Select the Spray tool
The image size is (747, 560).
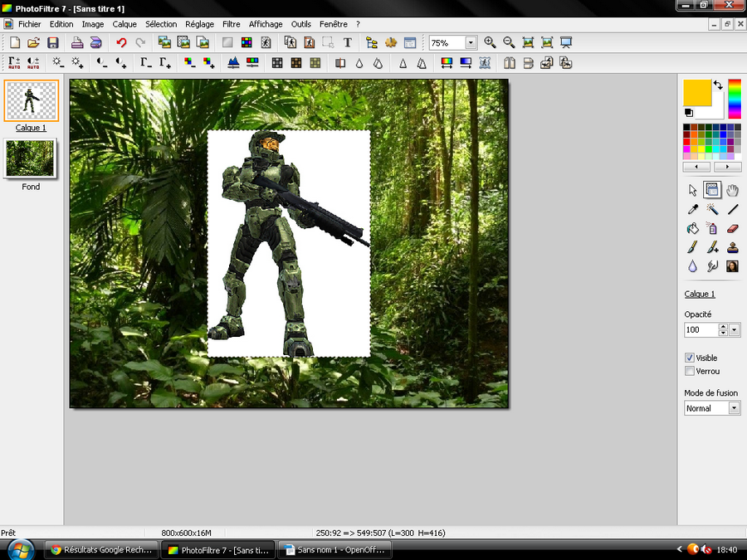(x=712, y=229)
